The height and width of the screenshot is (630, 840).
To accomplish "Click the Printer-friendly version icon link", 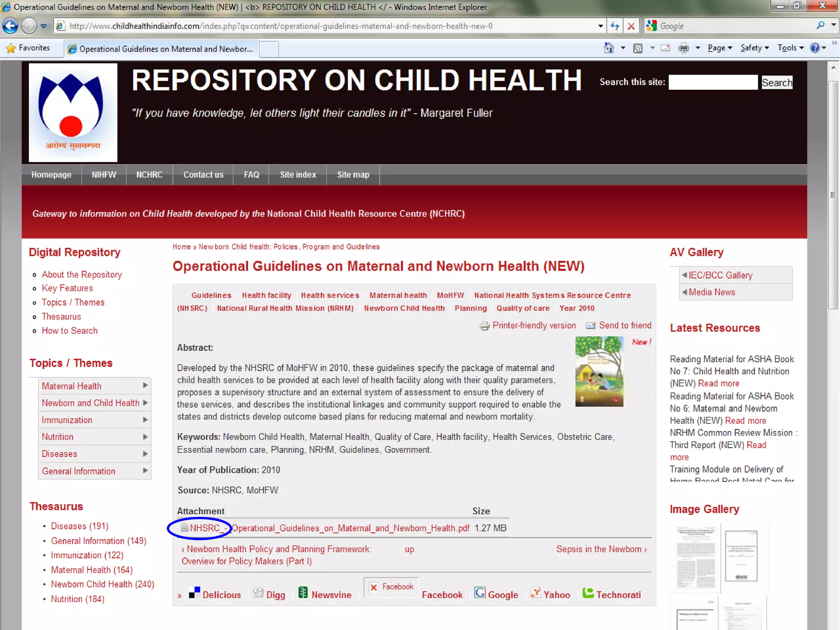I will tap(484, 326).
